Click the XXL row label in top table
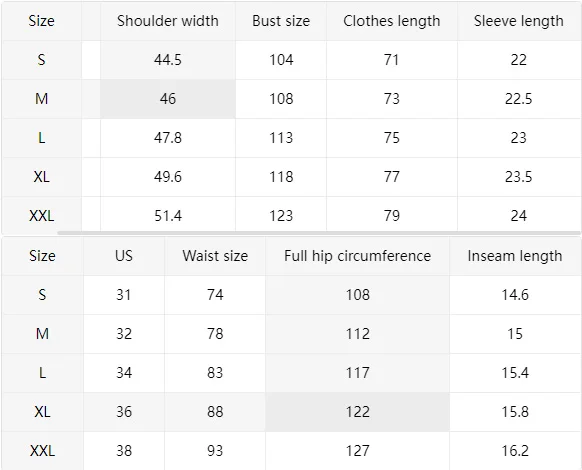 point(42,216)
